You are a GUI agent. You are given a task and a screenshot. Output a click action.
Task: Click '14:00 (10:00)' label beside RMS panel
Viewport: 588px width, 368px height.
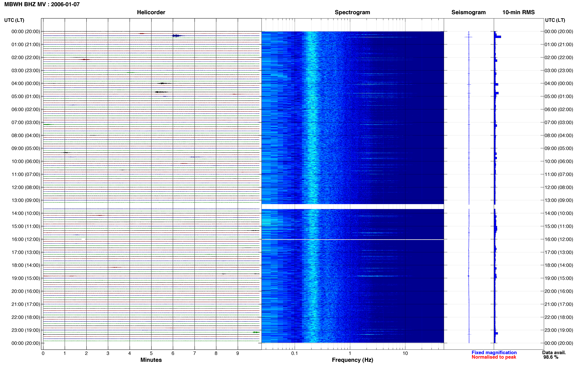click(559, 213)
